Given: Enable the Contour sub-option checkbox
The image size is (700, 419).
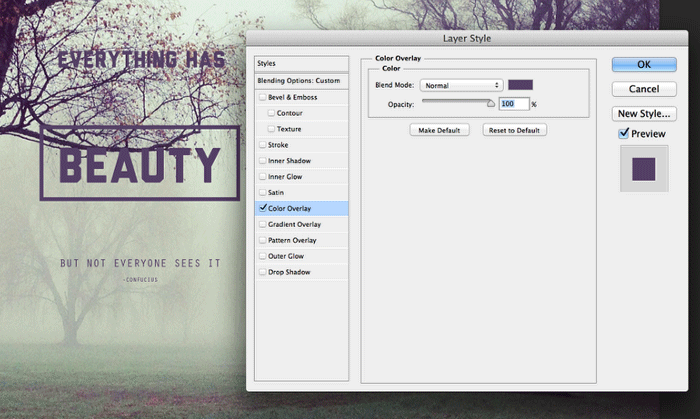Looking at the screenshot, I should [x=271, y=113].
